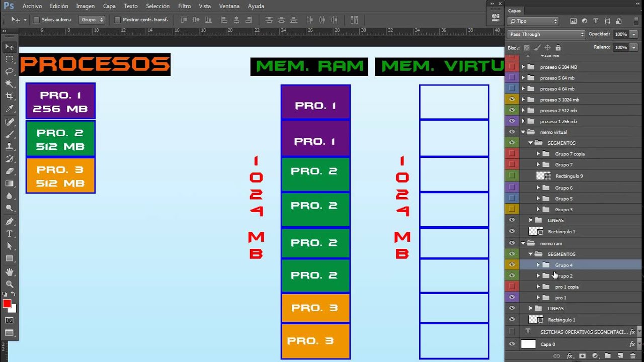Image resolution: width=644 pixels, height=362 pixels.
Task: Expand the Grupo 4 group
Action: tap(538, 265)
